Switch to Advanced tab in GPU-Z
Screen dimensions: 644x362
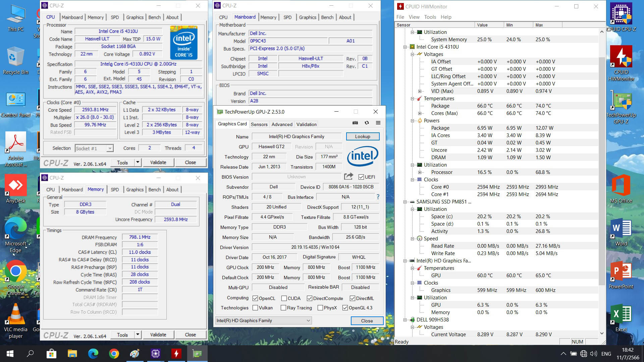pyautogui.click(x=282, y=124)
